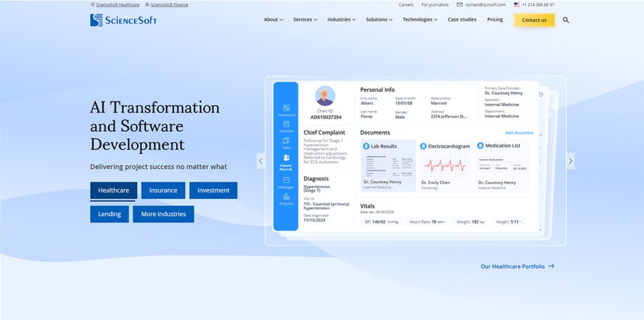Click the Analytics chart icon
Screen dimensions: 644x320
[x=286, y=196]
